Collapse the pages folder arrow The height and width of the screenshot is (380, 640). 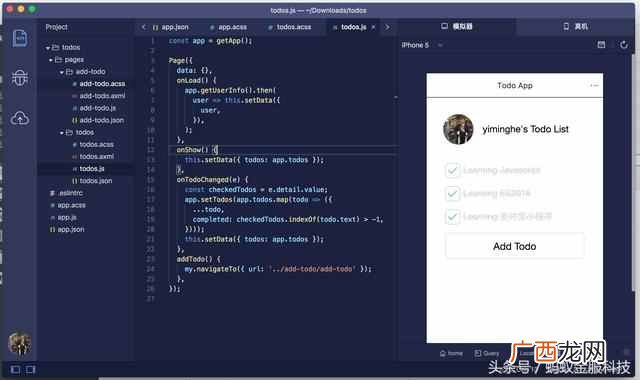point(51,60)
